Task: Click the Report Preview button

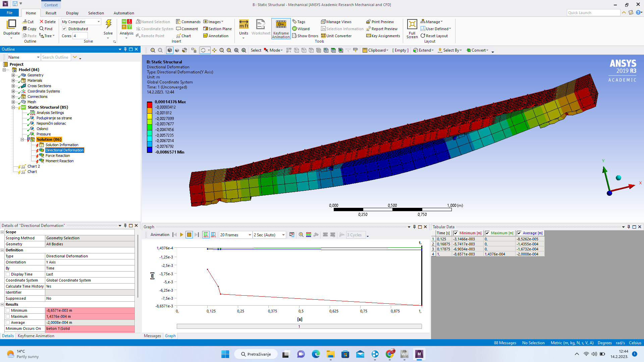Action: pos(382,29)
